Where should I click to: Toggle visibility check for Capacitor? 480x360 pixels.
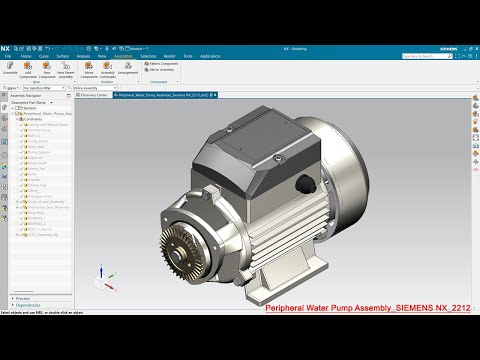click(22, 158)
